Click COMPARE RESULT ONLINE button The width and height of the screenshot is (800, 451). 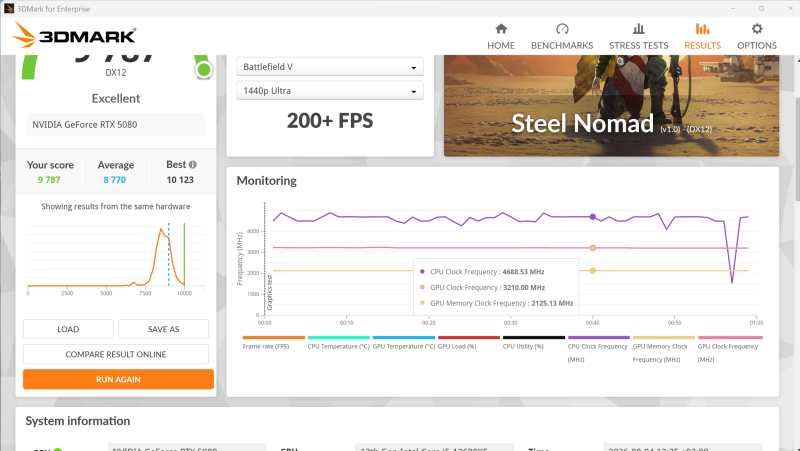tap(116, 354)
